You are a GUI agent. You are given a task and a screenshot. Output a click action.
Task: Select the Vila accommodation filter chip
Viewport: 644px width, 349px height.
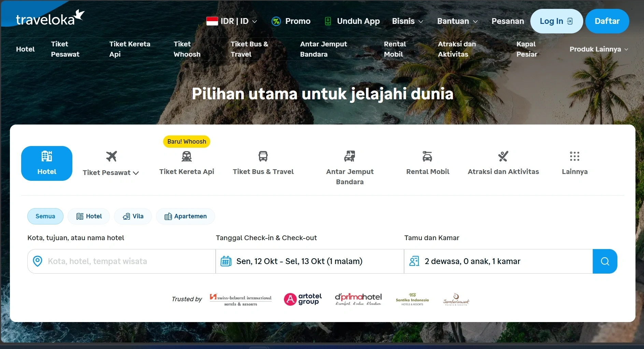point(133,216)
